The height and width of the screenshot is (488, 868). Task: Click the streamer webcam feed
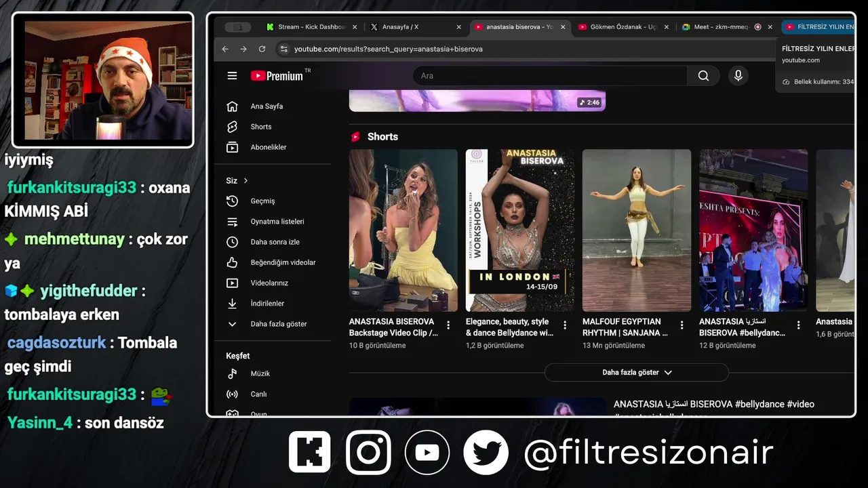pos(103,80)
